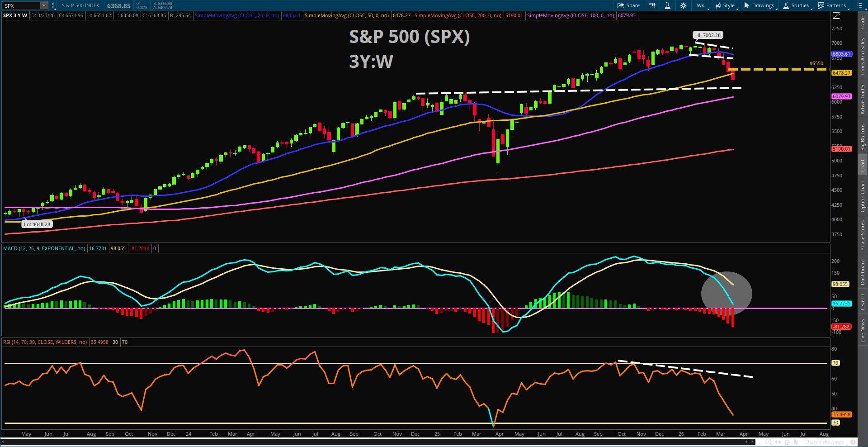This screenshot has height=447, width=868.
Task: Click the 'H: 6651.62' high value
Action: coord(99,15)
